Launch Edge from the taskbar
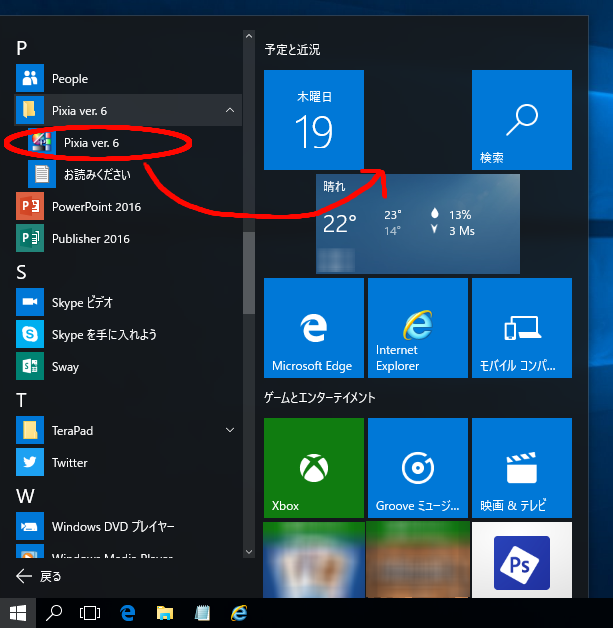This screenshot has width=613, height=628. coord(128,613)
